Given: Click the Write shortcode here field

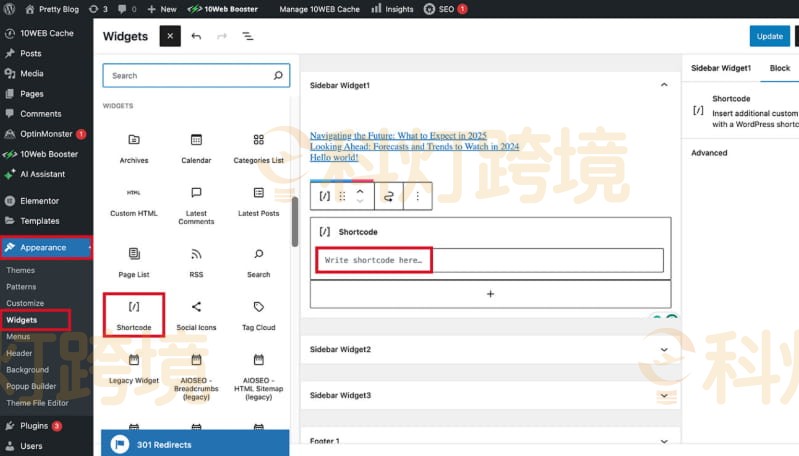Looking at the screenshot, I should [x=489, y=260].
